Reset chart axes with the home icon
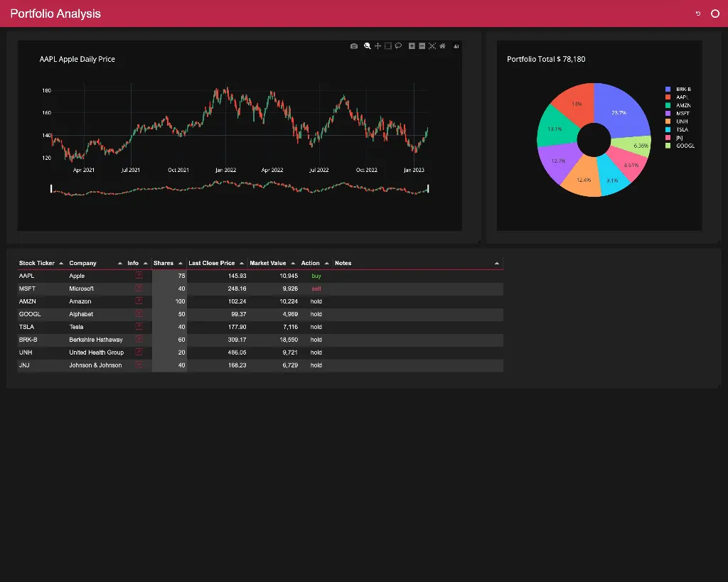 click(x=442, y=46)
